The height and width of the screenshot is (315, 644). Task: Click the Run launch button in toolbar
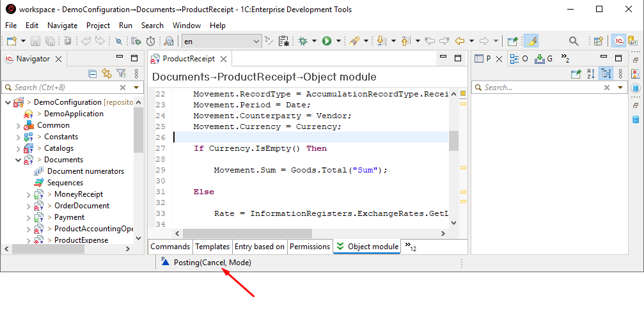tap(327, 41)
